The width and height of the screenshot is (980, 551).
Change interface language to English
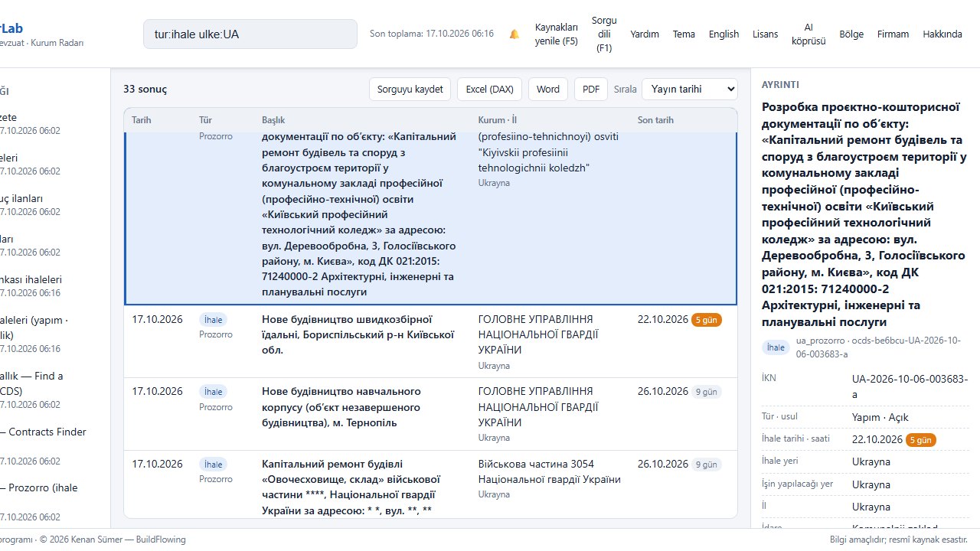pos(724,34)
